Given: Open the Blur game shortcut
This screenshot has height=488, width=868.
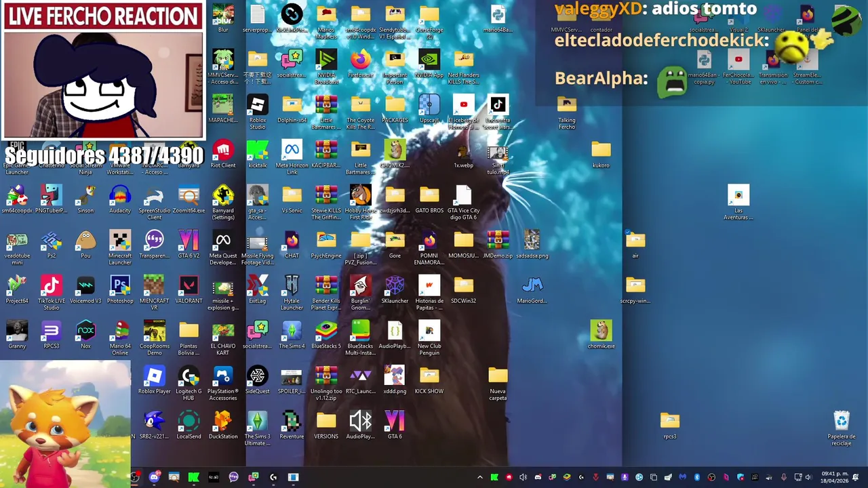Looking at the screenshot, I should pos(223,18).
